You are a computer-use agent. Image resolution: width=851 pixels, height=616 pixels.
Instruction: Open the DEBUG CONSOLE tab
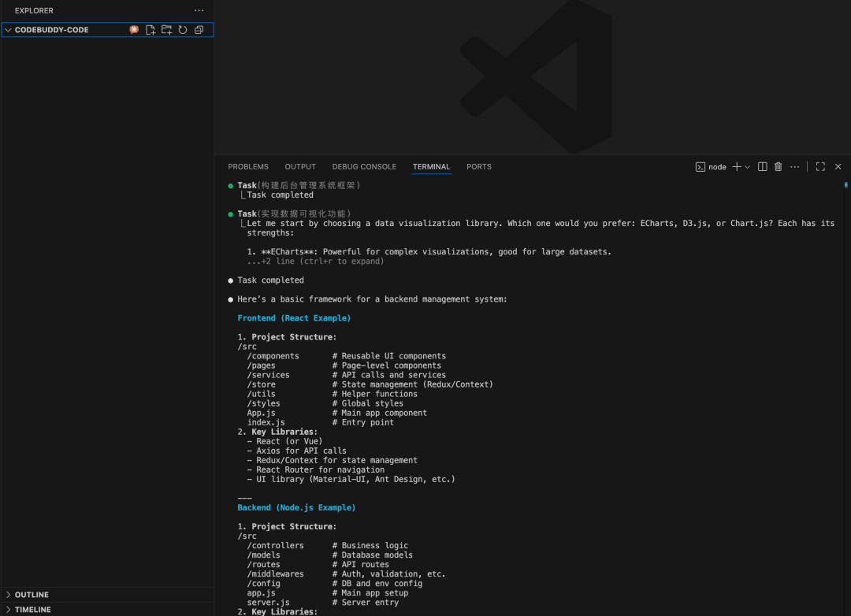pyautogui.click(x=364, y=167)
